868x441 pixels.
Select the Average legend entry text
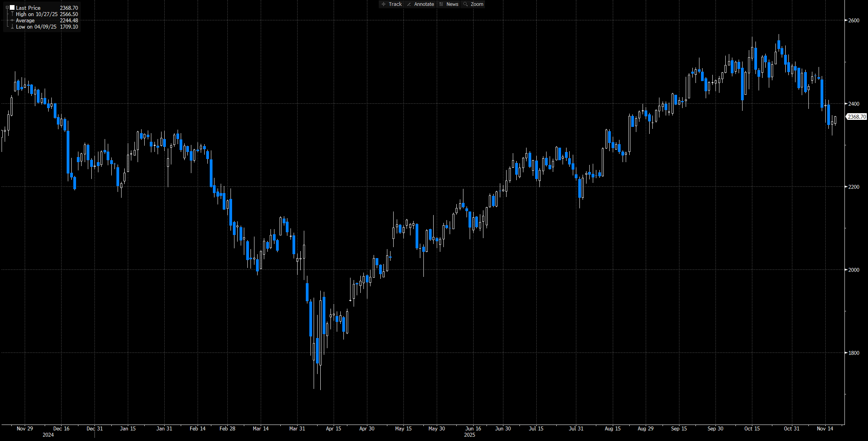click(25, 20)
